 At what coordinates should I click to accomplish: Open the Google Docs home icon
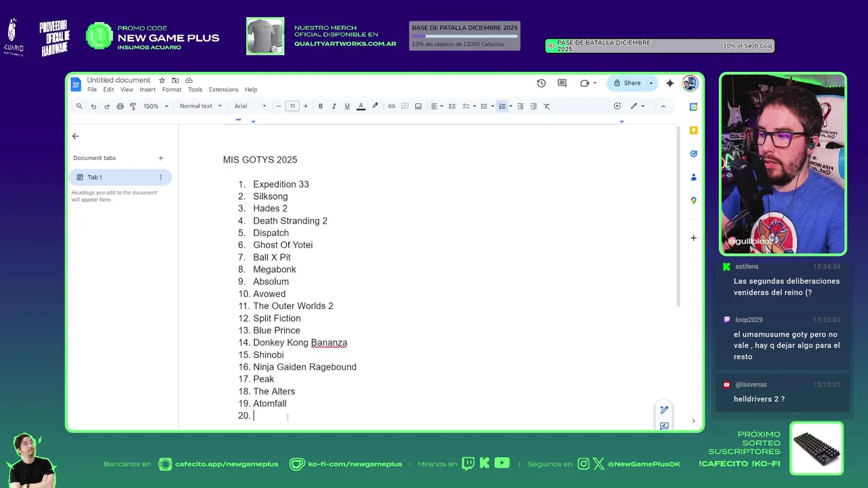point(76,84)
